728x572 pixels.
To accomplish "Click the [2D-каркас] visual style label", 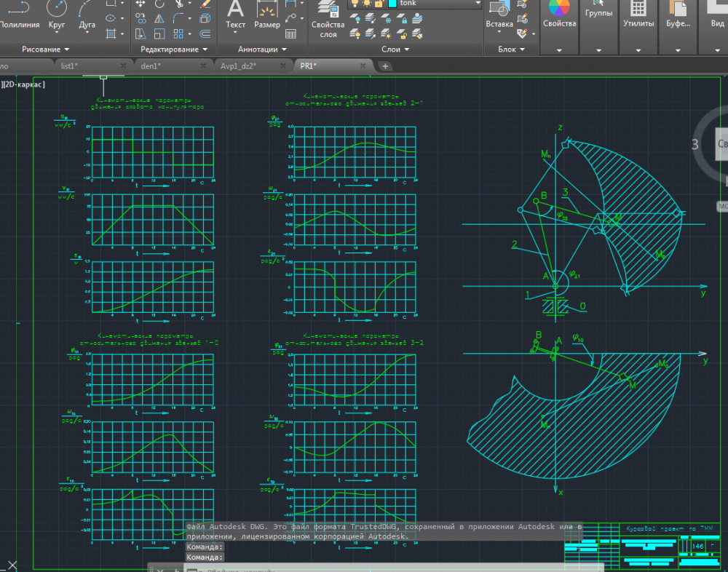I will click(23, 84).
